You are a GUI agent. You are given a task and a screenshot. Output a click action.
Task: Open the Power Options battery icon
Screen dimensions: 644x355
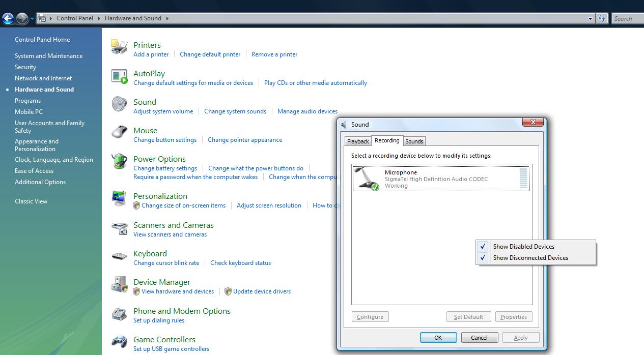coord(119,161)
